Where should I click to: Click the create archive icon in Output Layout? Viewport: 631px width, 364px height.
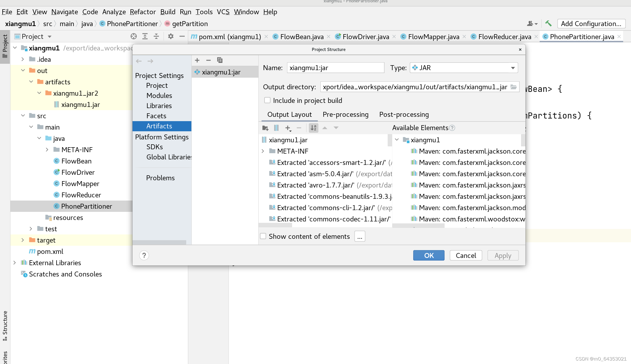276,128
